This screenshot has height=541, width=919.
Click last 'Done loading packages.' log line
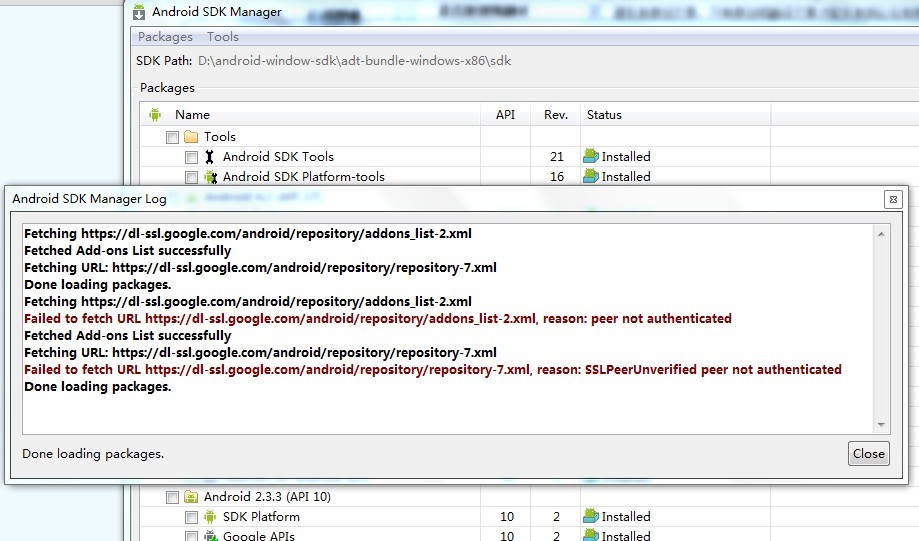[98, 386]
